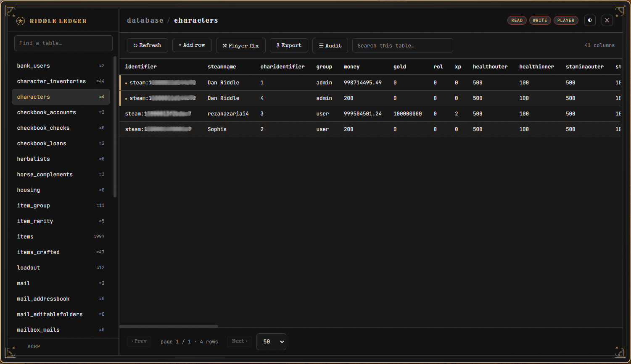Open the item_rarity table
Viewport: 631px width, 364px height.
[x=61, y=221]
